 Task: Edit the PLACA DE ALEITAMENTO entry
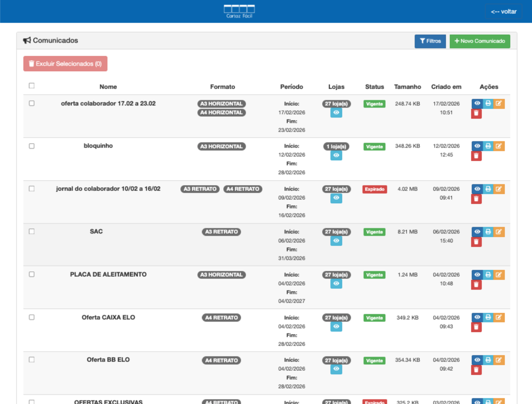click(x=499, y=275)
